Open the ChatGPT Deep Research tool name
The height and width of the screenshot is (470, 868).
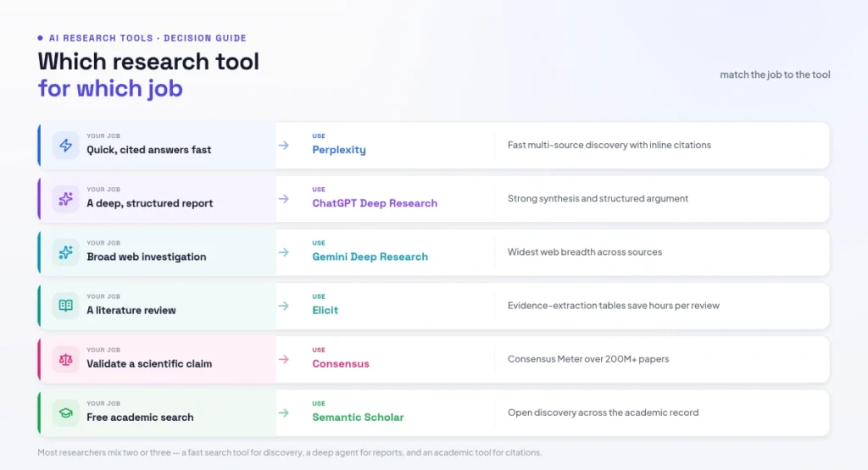click(x=375, y=203)
